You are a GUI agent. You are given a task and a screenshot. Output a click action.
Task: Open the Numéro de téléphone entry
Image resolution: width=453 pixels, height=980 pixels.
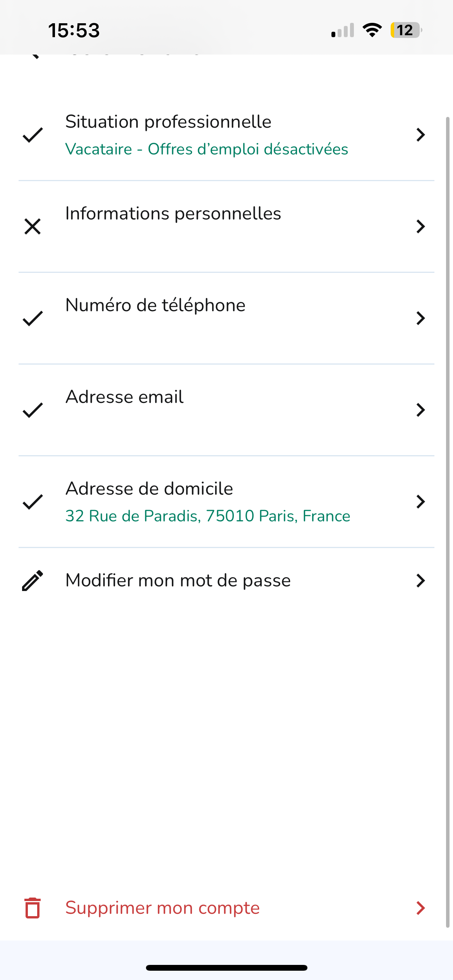click(155, 305)
